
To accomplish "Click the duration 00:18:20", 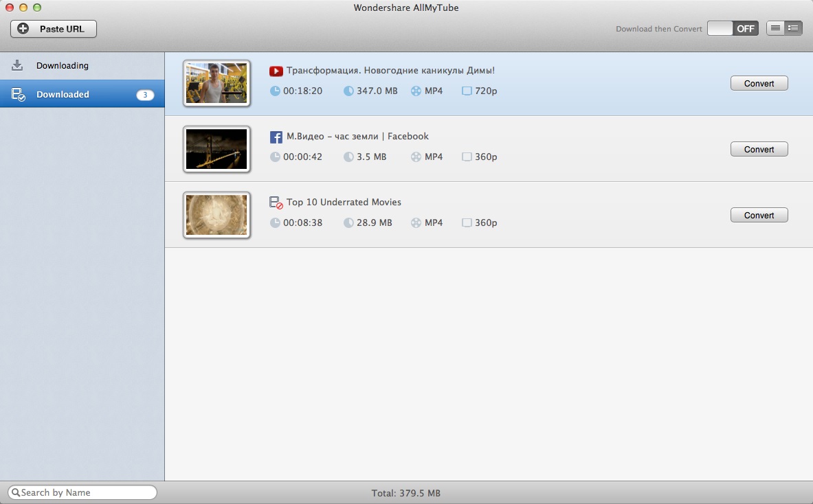I will coord(303,91).
